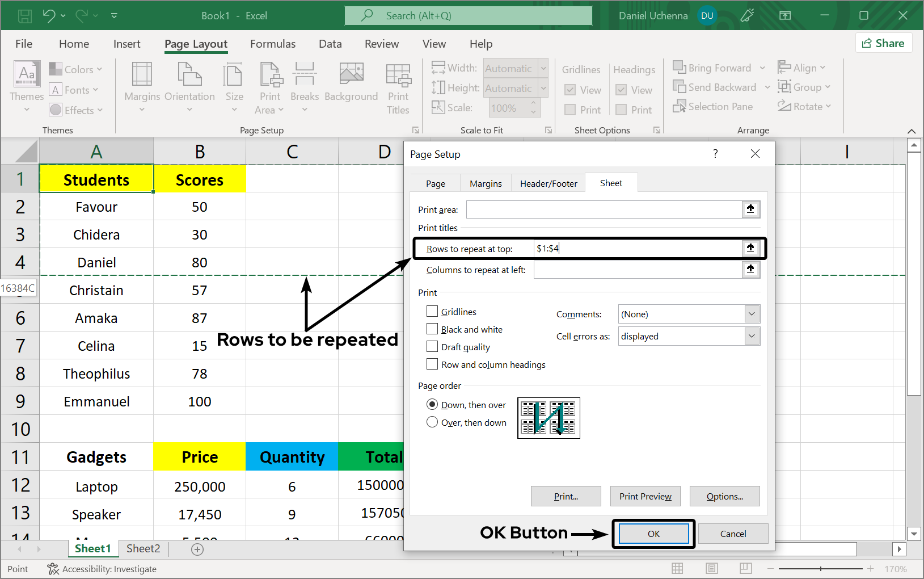
Task: Click the Margins icon in the ribbon
Action: point(142,75)
